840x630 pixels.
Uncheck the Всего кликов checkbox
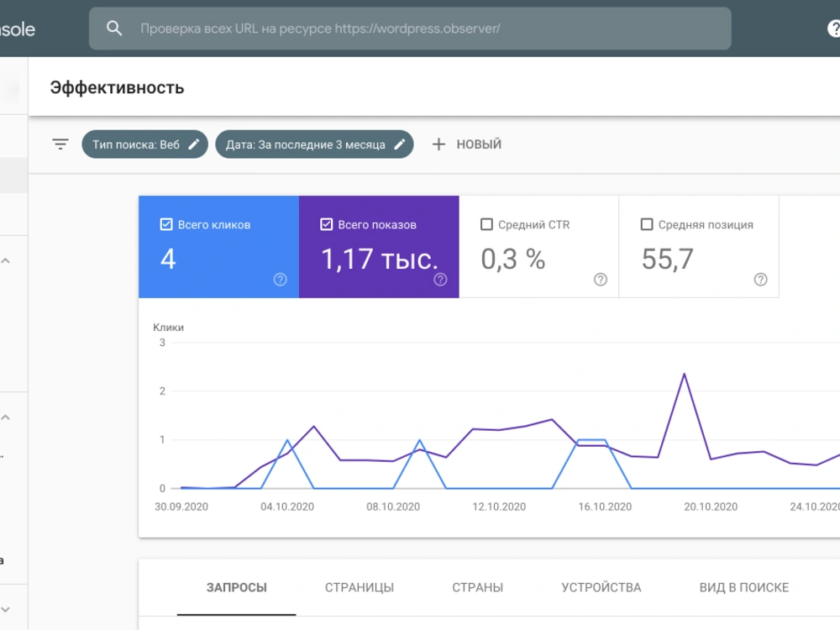pos(166,224)
